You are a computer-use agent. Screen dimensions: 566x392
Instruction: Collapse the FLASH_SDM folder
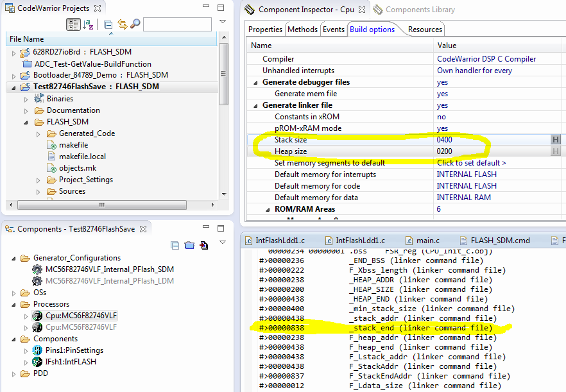[26, 123]
